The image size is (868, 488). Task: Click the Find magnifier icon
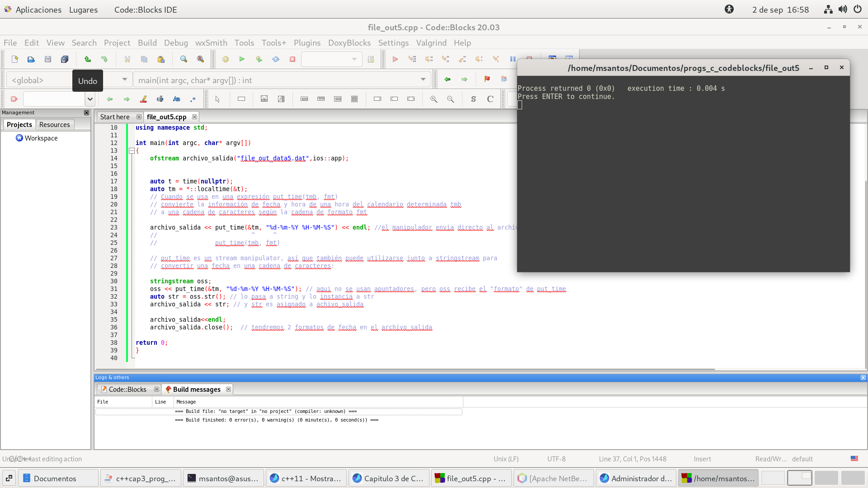pyautogui.click(x=184, y=59)
